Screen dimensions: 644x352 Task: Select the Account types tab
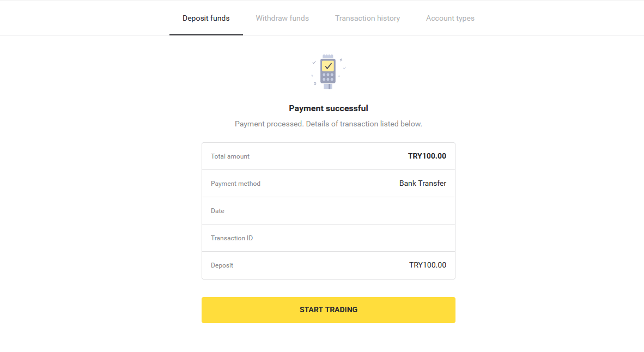coord(450,18)
